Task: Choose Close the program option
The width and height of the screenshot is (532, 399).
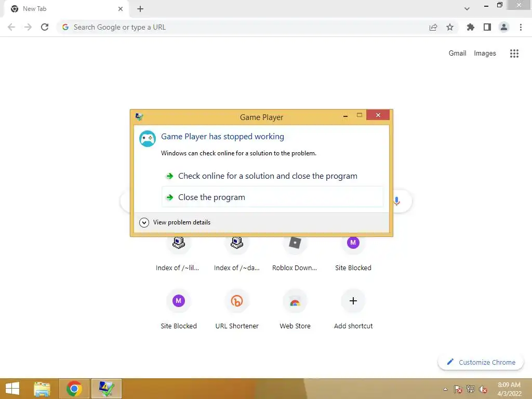Action: (272, 197)
